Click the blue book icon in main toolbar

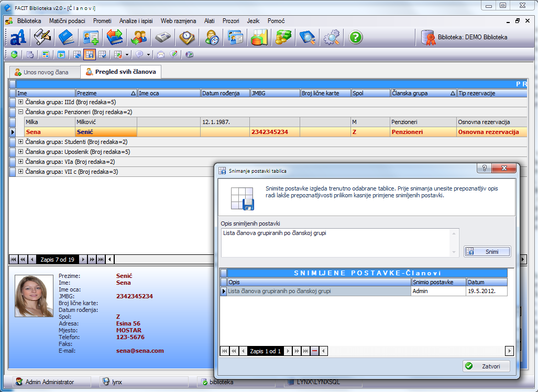(67, 37)
